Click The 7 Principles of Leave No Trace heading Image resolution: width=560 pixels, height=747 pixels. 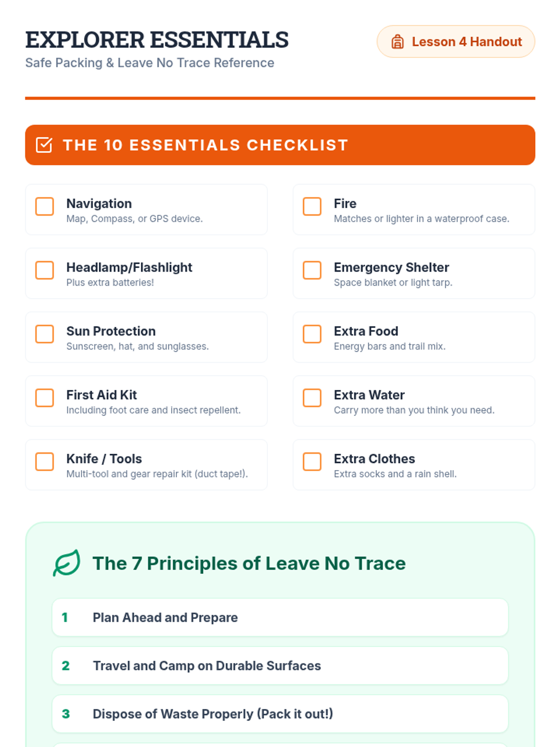pyautogui.click(x=249, y=564)
